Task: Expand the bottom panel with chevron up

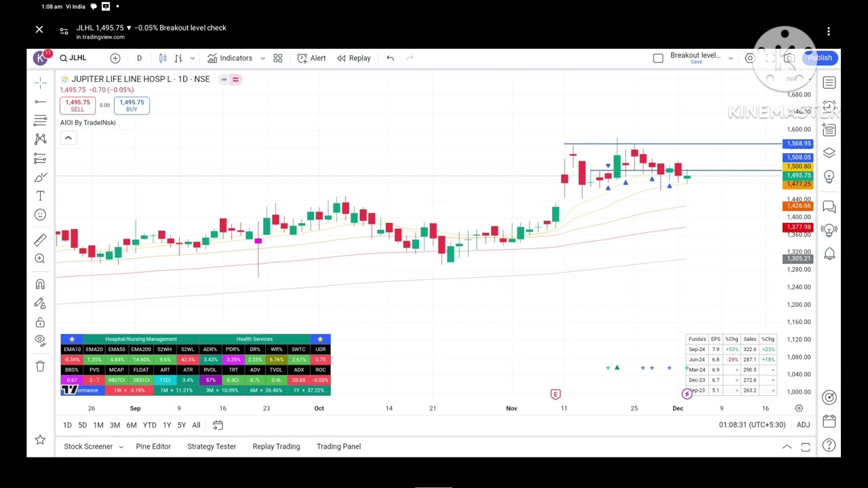Action: (x=787, y=447)
